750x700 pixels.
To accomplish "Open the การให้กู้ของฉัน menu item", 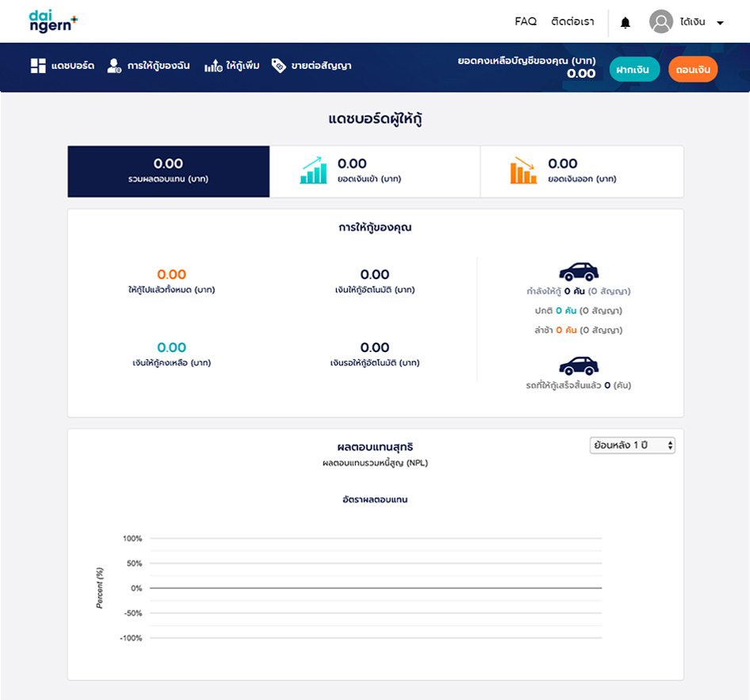I will click(158, 66).
